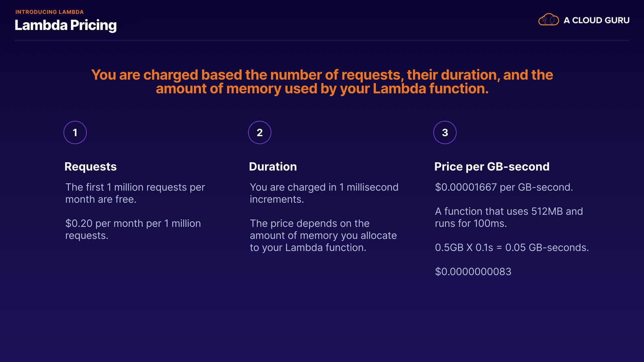Click the "INTRODUCING LAMBDA" section label
This screenshot has height=362, width=644.
pyautogui.click(x=49, y=12)
